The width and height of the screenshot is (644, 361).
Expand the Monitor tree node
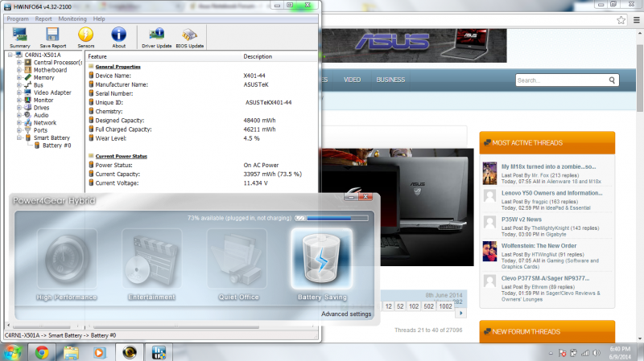tap(19, 100)
